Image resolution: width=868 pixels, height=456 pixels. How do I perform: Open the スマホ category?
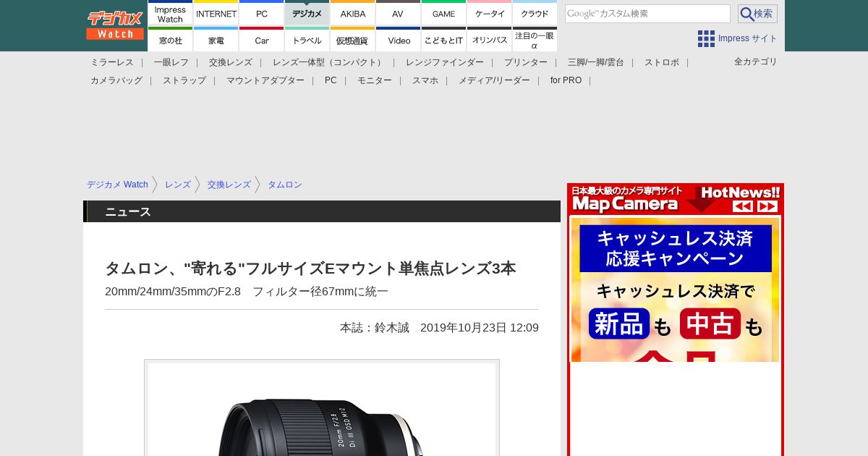(425, 80)
